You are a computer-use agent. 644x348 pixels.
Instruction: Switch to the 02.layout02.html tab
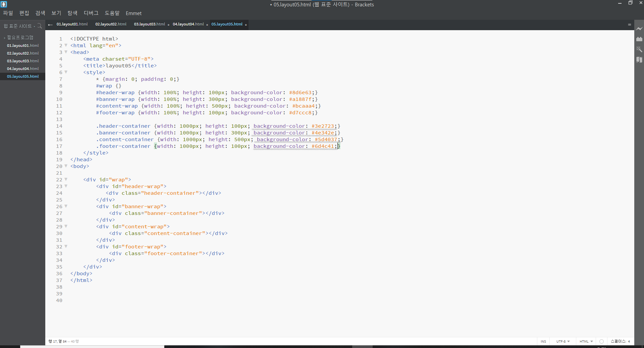tap(111, 24)
